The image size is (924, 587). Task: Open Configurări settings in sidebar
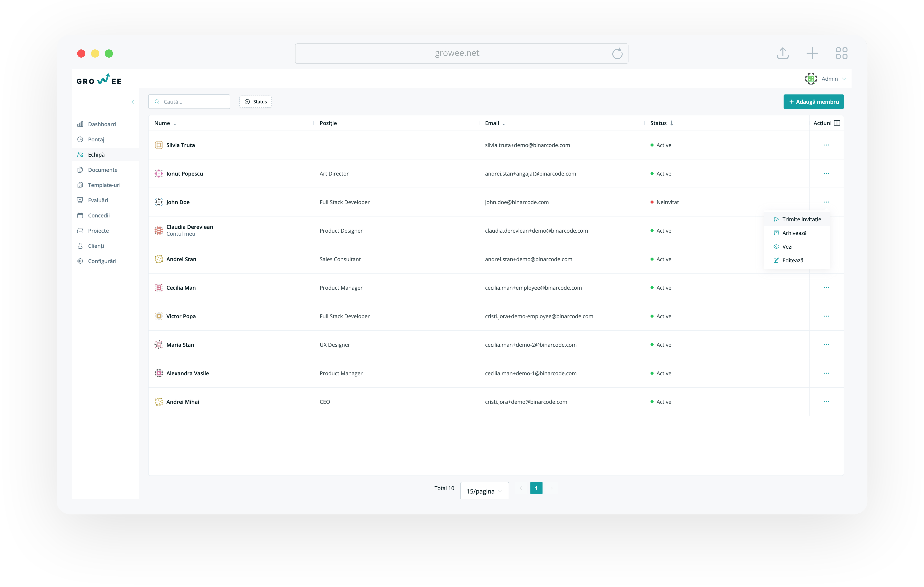tap(102, 261)
